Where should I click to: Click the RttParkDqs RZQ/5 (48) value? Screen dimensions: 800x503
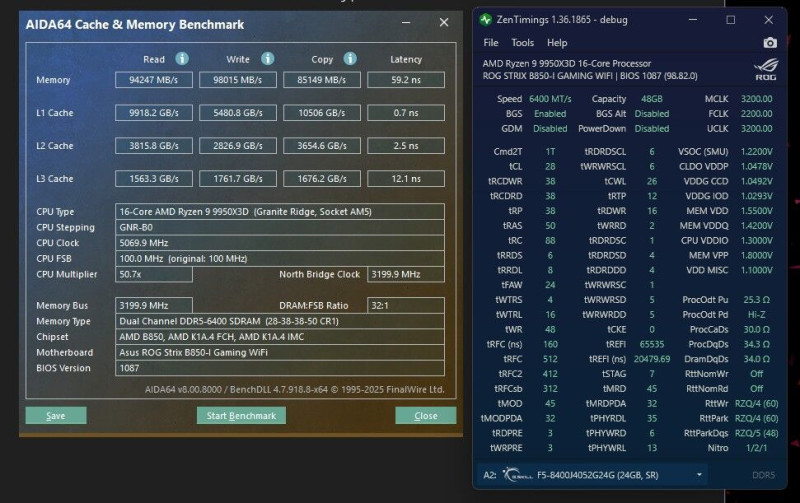(756, 433)
